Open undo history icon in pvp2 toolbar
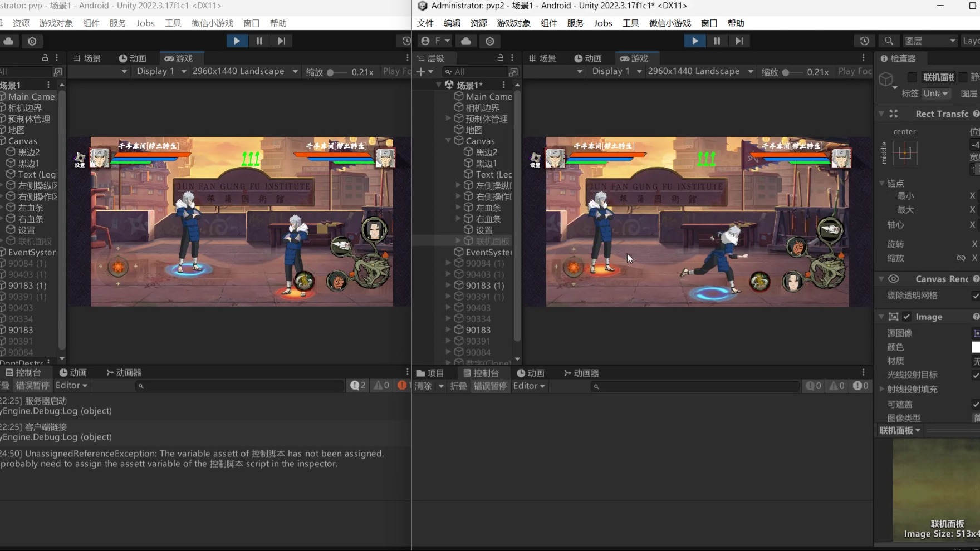 [x=864, y=41]
